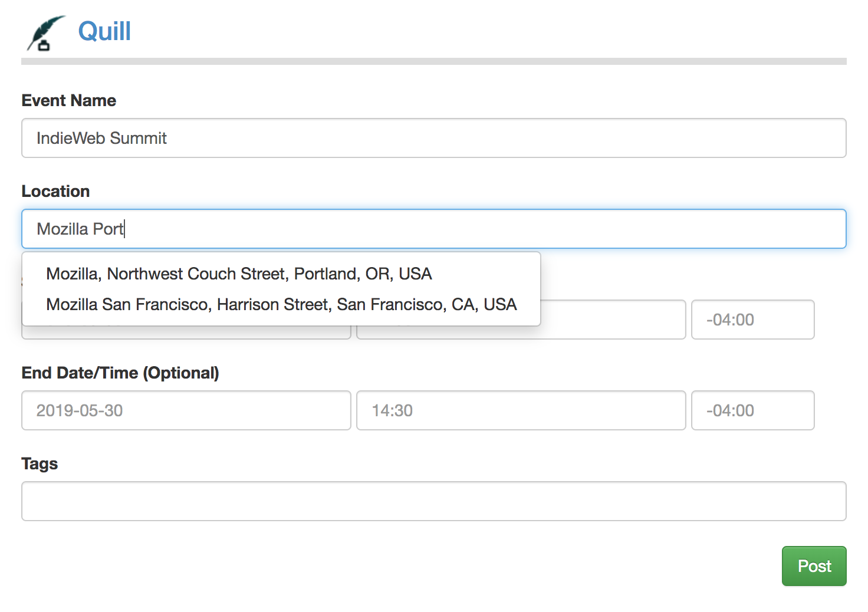Set the start timezone offset -04:00 field
Image resolution: width=868 pixels, height=612 pixels.
coord(753,320)
